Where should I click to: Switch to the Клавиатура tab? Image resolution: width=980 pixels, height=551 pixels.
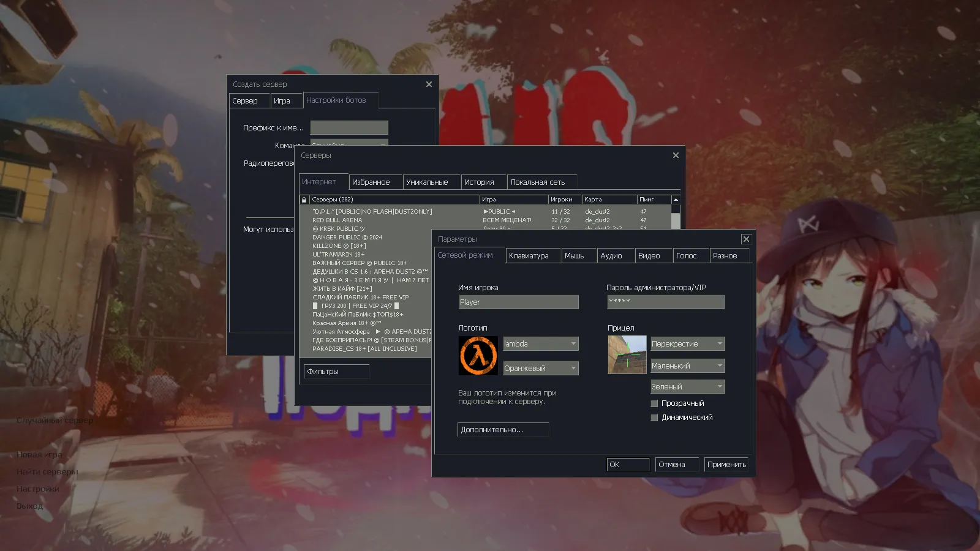(532, 256)
